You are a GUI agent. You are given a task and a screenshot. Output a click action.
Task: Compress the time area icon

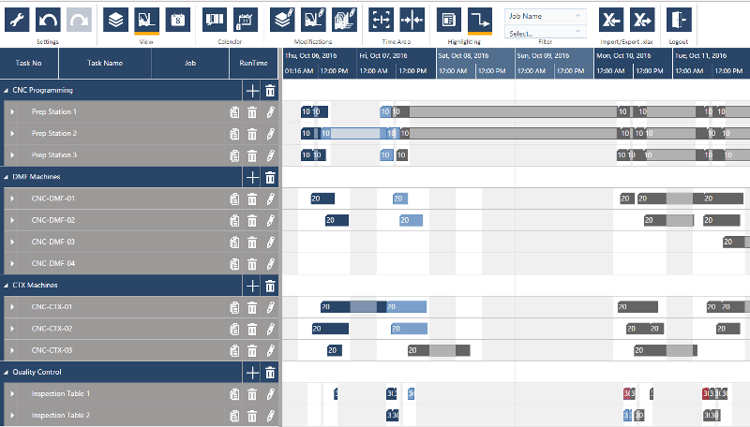point(412,20)
